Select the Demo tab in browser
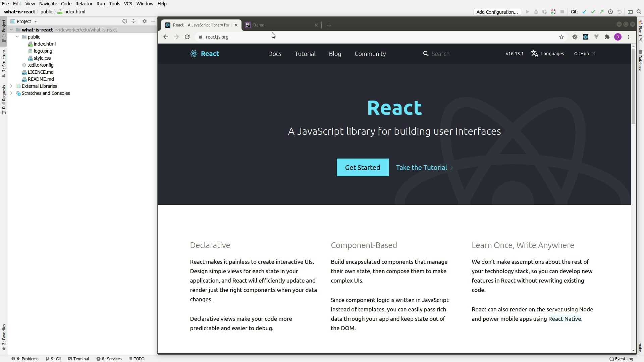 point(259,25)
